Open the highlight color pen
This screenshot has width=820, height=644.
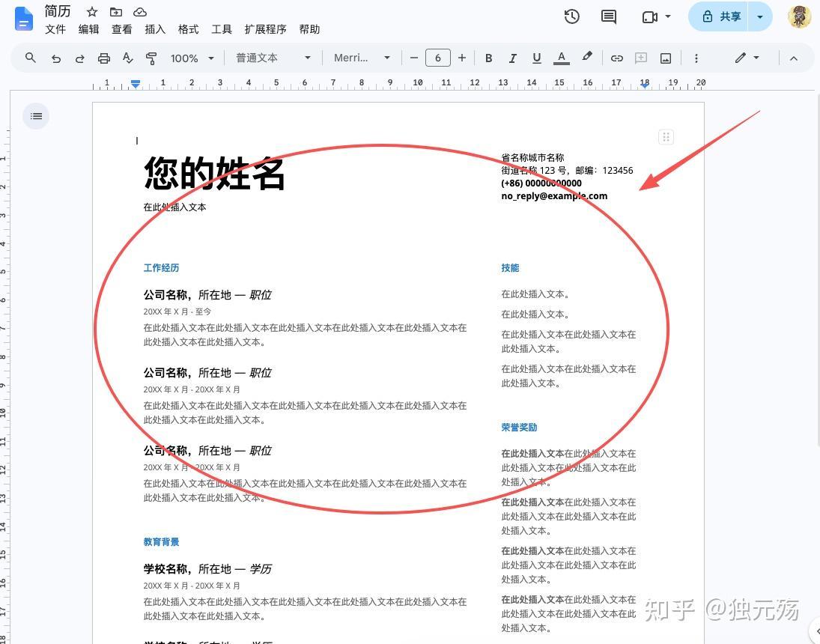pyautogui.click(x=587, y=56)
